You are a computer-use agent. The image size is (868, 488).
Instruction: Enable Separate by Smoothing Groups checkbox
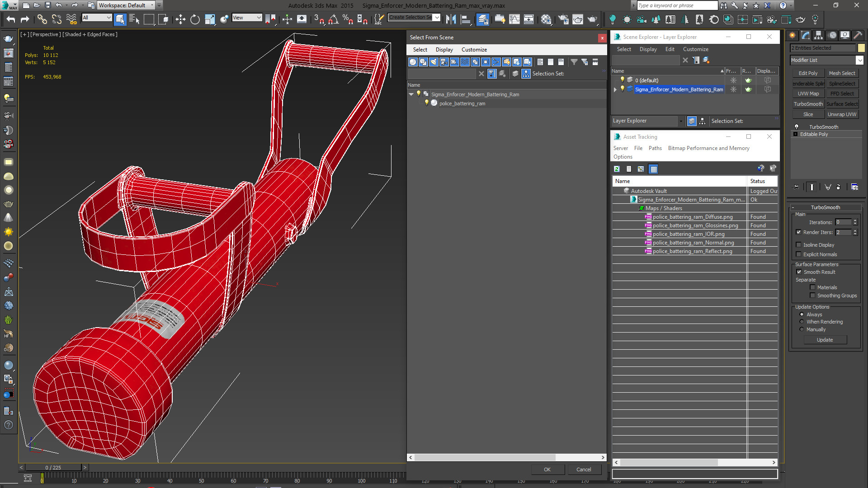[x=813, y=296]
